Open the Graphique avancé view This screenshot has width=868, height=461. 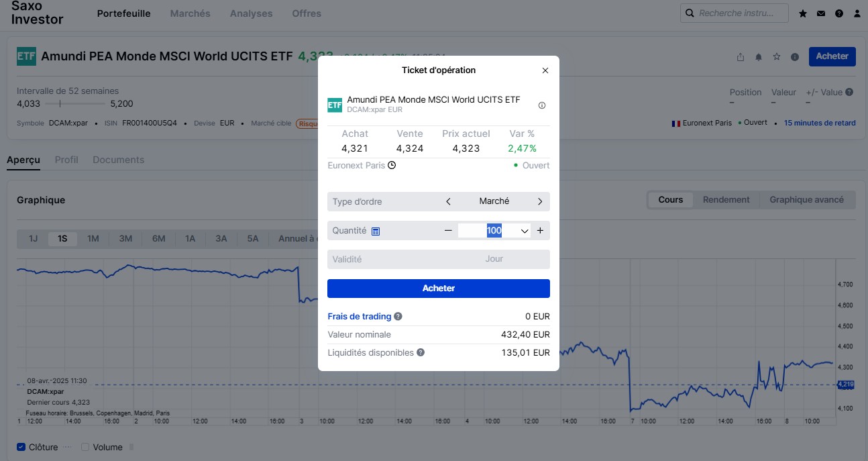[x=807, y=199]
